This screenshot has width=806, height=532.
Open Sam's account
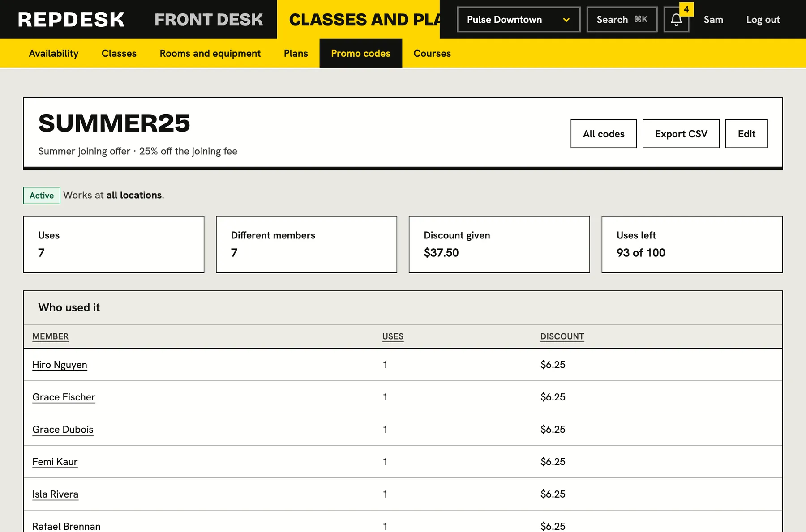tap(713, 20)
